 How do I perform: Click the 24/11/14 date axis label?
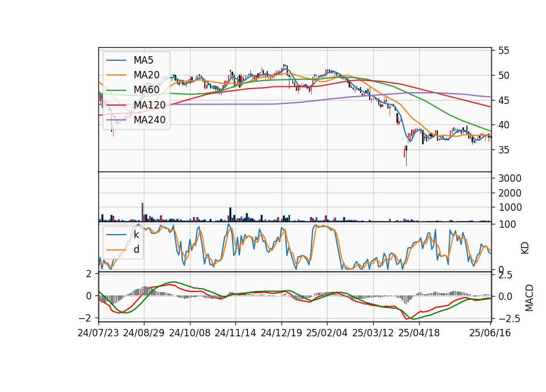(x=235, y=333)
